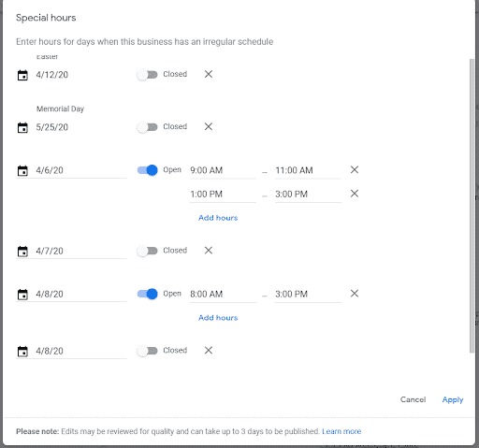This screenshot has height=448, width=479.
Task: Change 8:00 AM opening time for 4/8/20
Action: click(x=223, y=295)
